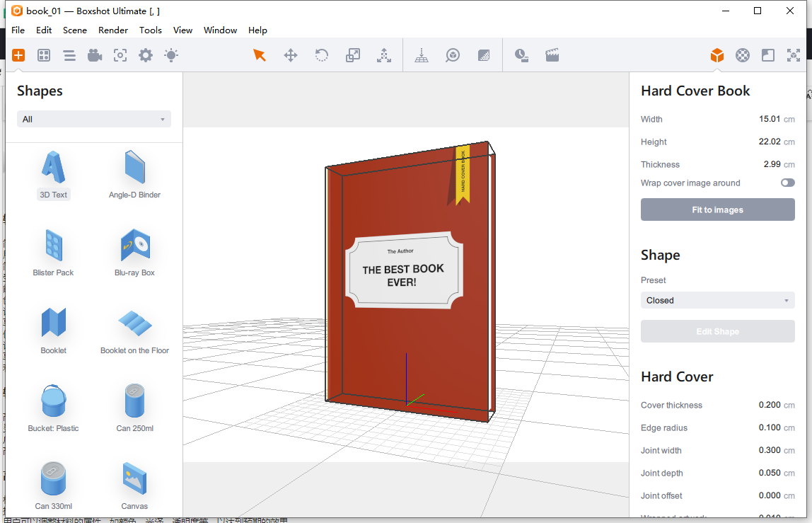The image size is (812, 523).
Task: Edit the Width value 15.01
Action: pyautogui.click(x=770, y=119)
